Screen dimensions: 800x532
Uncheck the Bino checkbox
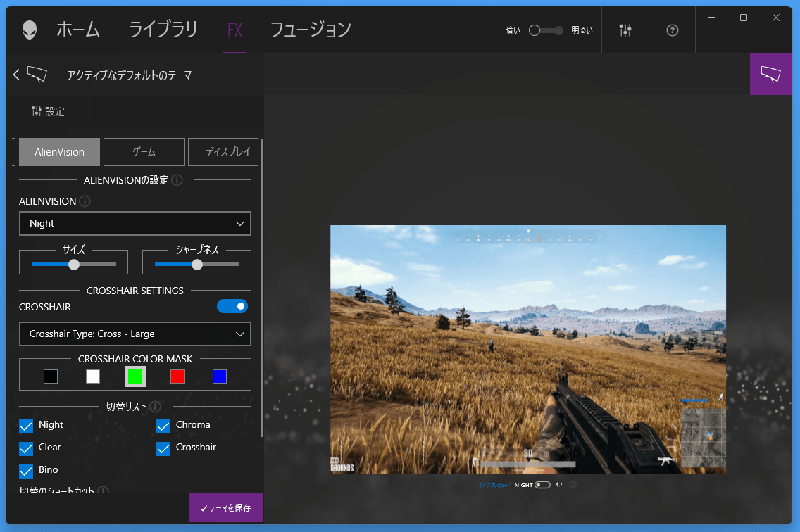[26, 471]
